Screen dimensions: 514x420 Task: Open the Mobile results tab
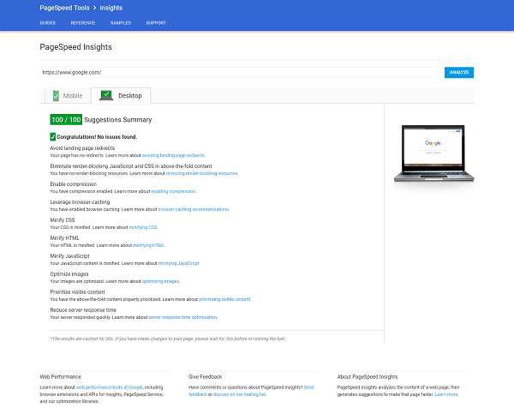tap(68, 96)
